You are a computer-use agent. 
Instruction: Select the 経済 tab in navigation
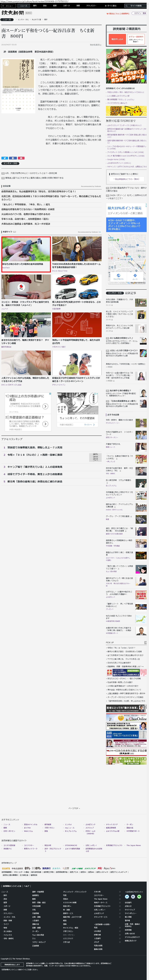point(55,6)
